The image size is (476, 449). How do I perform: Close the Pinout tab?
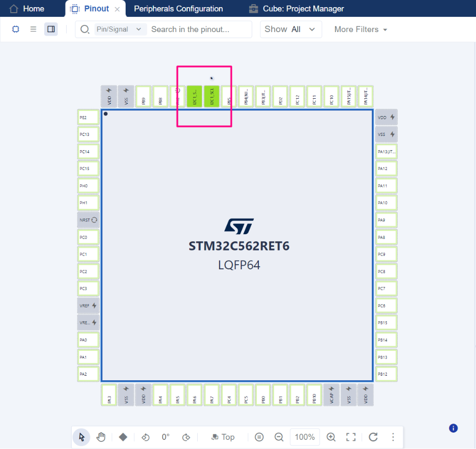tap(117, 9)
